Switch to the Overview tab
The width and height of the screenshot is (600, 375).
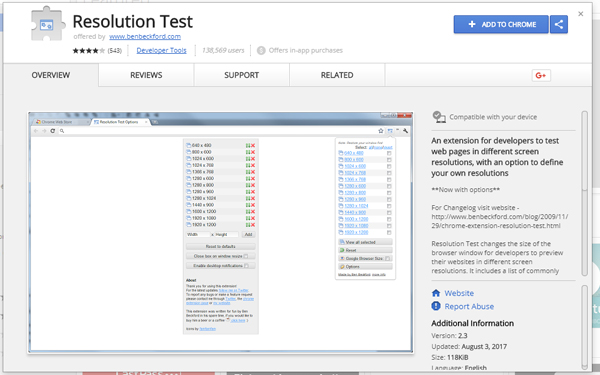point(51,75)
